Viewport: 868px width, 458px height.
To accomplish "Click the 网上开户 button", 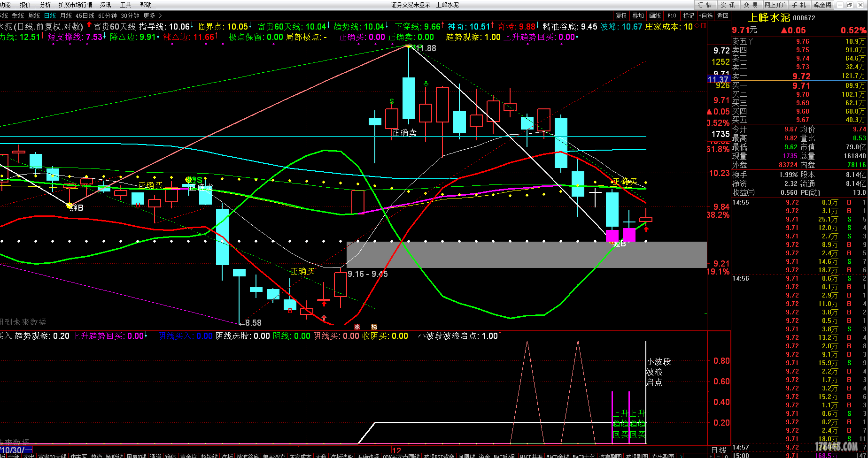I will pyautogui.click(x=775, y=5).
